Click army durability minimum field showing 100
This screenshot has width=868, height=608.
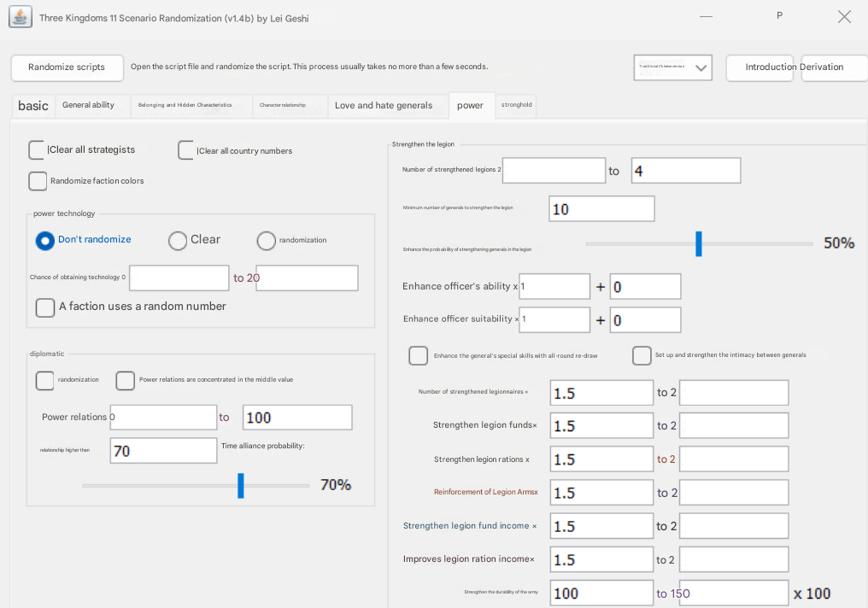601,593
